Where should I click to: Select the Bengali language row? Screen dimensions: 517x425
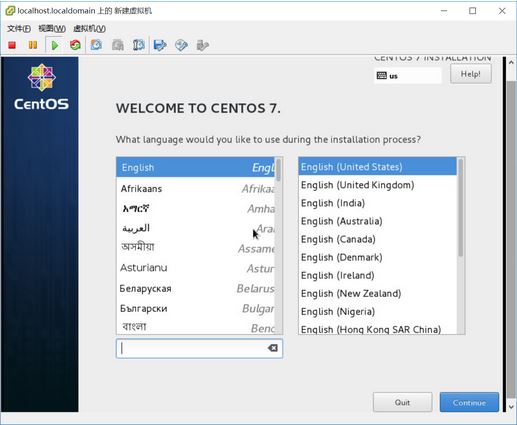pyautogui.click(x=196, y=327)
